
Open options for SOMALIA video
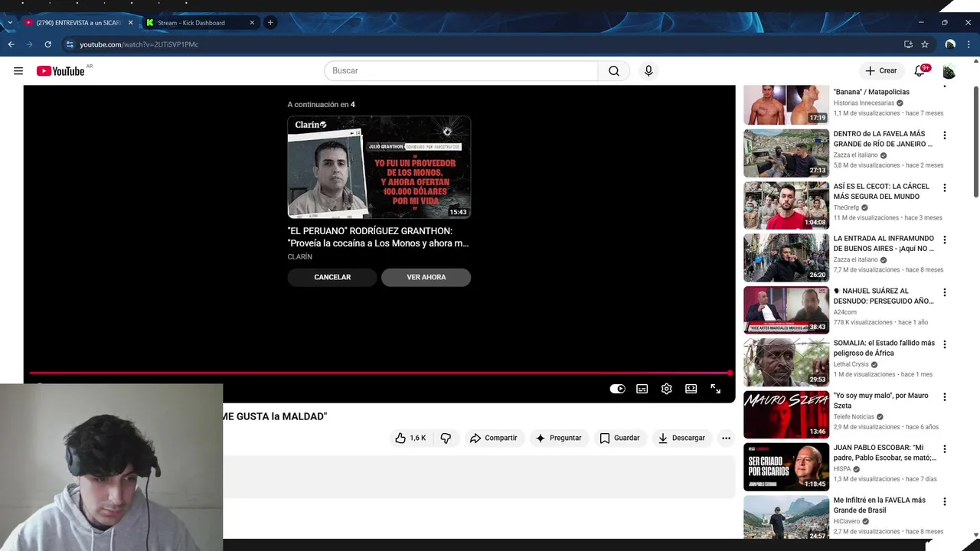click(x=944, y=344)
